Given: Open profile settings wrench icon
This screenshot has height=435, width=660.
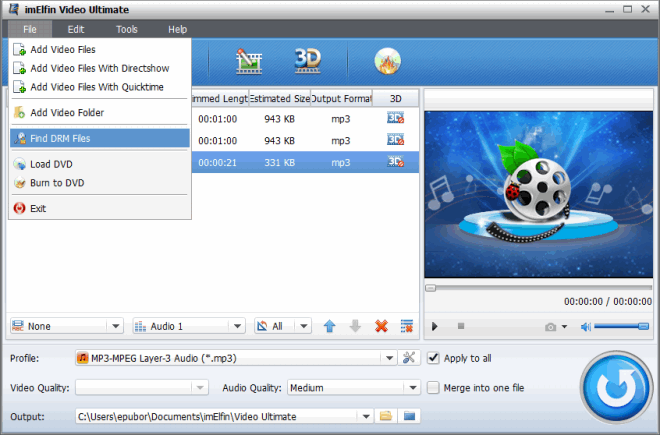Looking at the screenshot, I should point(409,358).
